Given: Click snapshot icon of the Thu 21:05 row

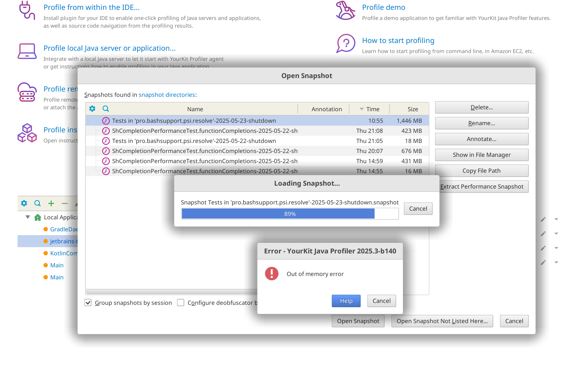Looking at the screenshot, I should coord(106,141).
